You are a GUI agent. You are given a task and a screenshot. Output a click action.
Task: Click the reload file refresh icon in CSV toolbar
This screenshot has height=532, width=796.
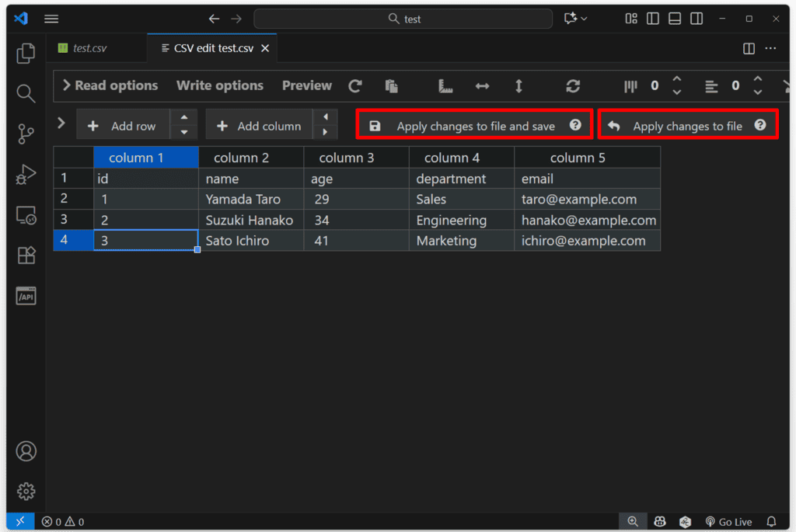(355, 86)
